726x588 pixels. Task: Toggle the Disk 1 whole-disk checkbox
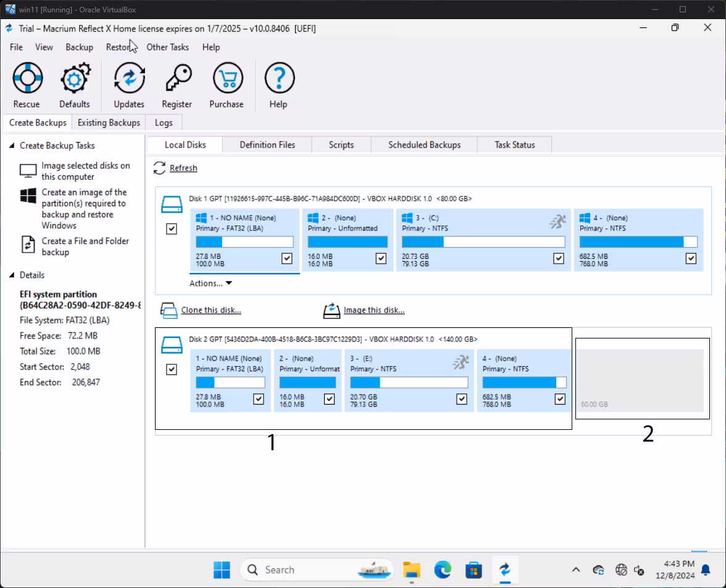click(172, 229)
